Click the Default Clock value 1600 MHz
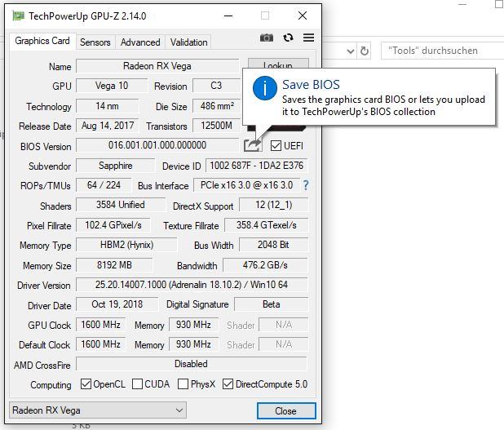504x430 pixels. (x=100, y=344)
